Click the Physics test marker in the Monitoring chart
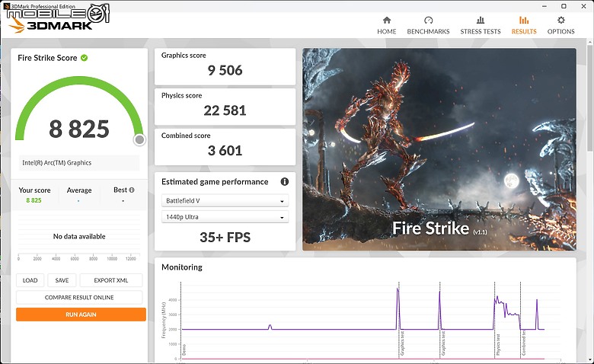 [498, 345]
